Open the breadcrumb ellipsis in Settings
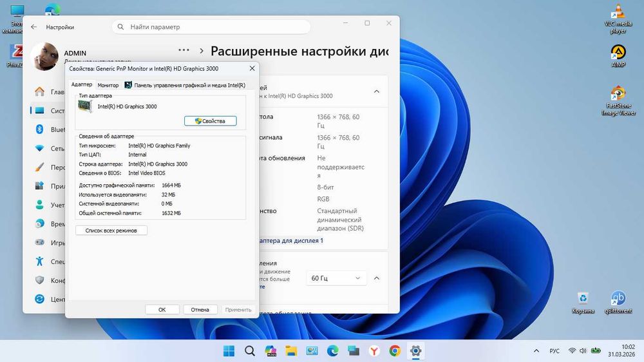Screen dimensions: 644x362 (184, 50)
